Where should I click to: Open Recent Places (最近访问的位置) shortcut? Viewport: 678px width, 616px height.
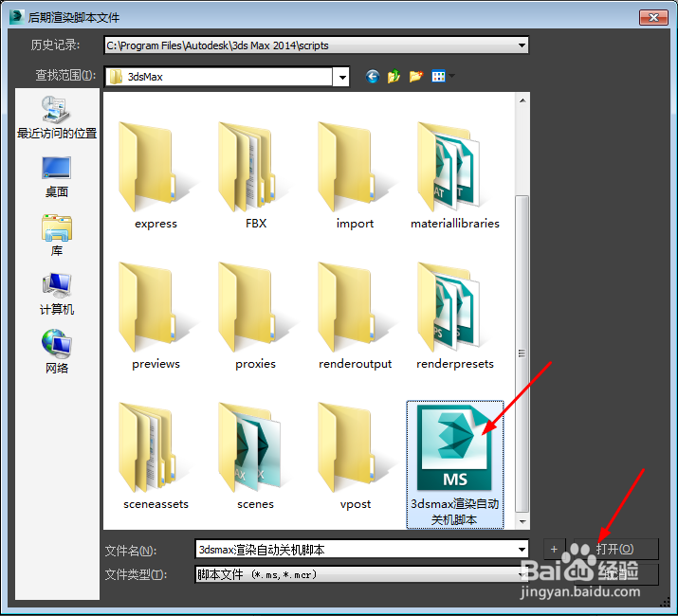(x=57, y=118)
